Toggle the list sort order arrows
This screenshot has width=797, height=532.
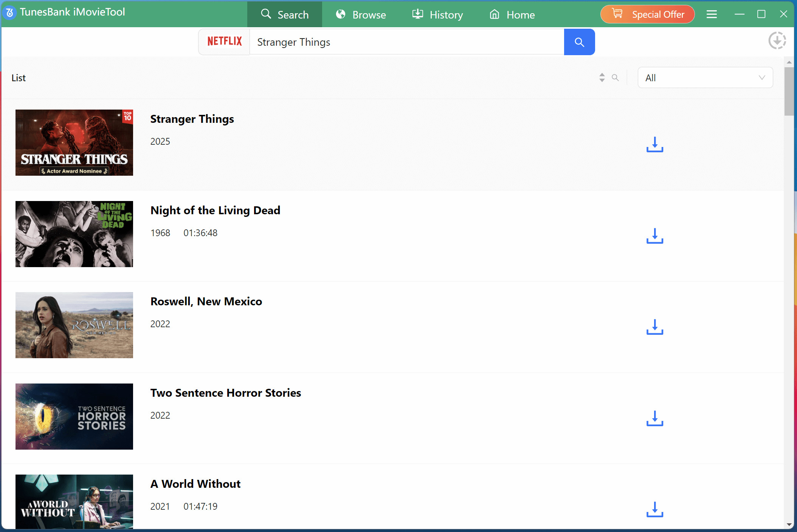click(602, 78)
